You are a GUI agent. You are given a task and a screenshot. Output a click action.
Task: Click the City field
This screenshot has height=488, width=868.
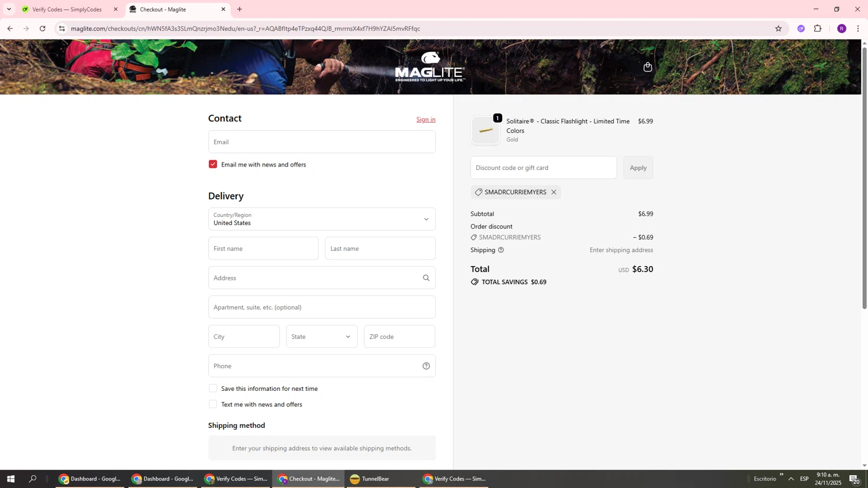pos(244,337)
